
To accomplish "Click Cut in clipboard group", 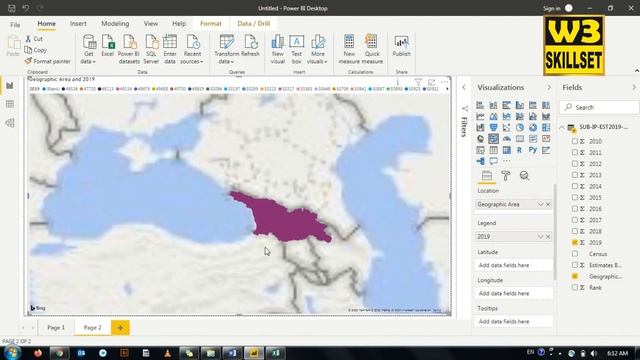I will coord(34,39).
